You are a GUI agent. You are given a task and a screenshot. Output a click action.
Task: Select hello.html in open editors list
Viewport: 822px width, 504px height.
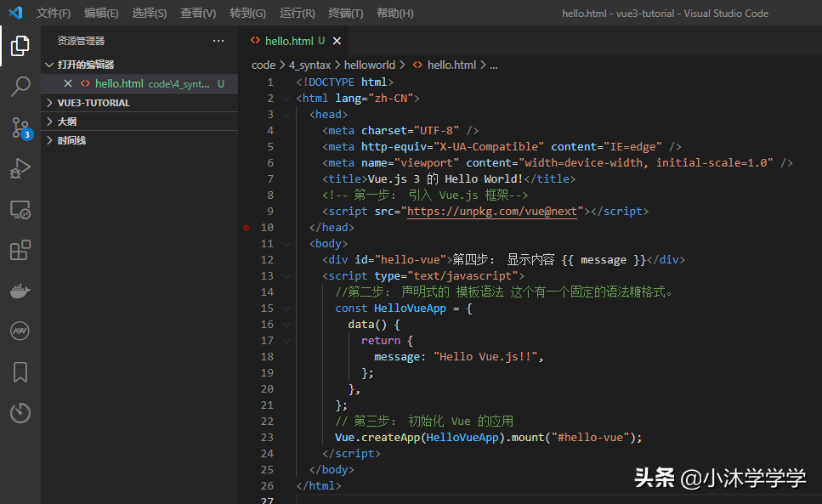click(139, 83)
